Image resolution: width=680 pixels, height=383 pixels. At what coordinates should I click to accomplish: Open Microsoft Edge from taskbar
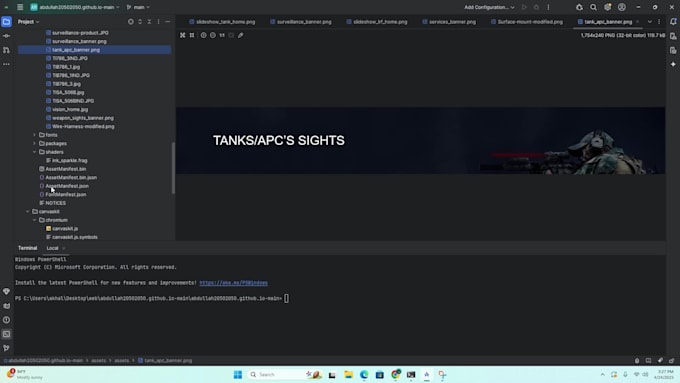[364, 374]
